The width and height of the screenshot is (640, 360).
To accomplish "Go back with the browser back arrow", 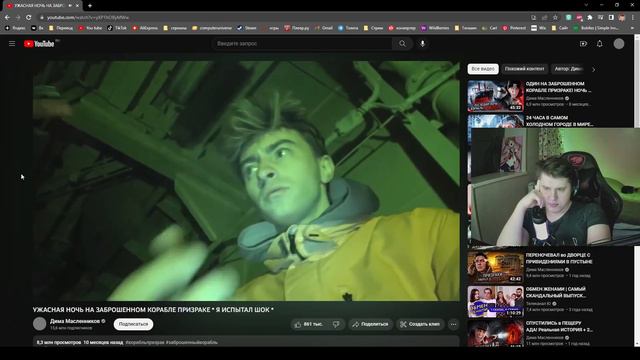I will pos(7,18).
